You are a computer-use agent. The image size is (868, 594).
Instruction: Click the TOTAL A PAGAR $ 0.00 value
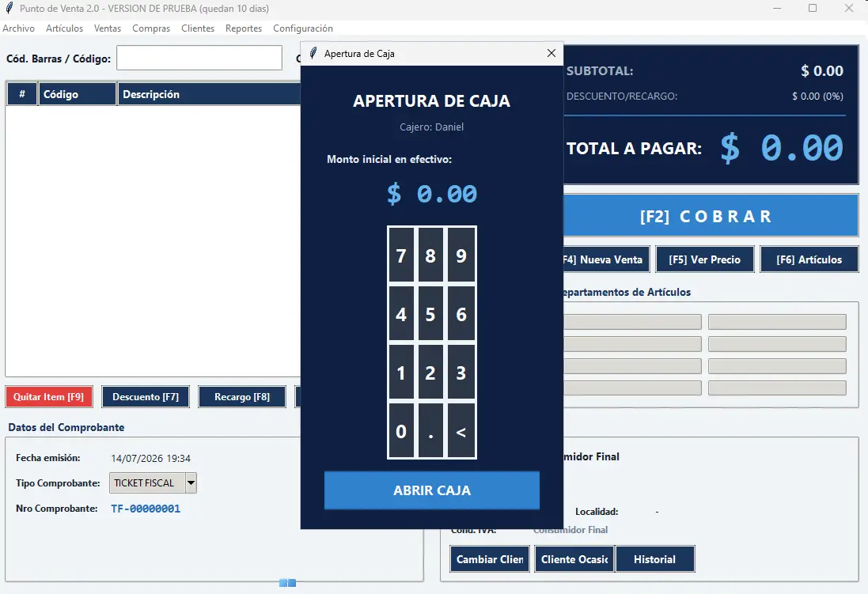point(782,148)
